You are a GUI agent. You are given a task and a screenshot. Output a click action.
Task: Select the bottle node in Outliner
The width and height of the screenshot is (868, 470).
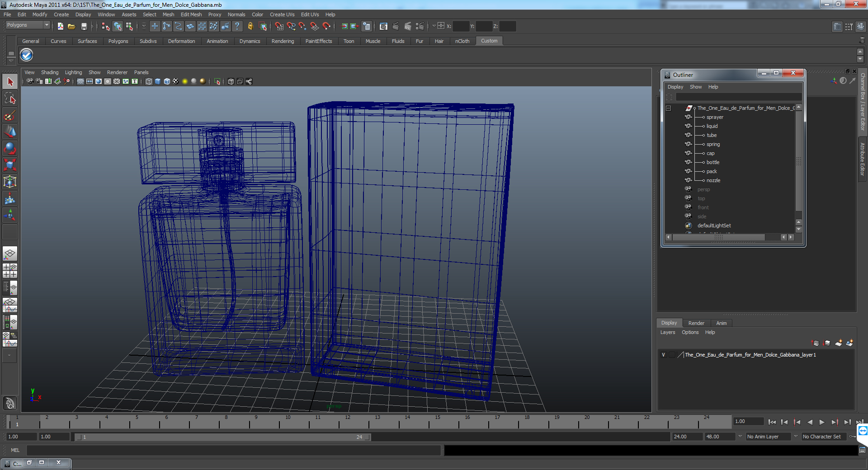712,162
